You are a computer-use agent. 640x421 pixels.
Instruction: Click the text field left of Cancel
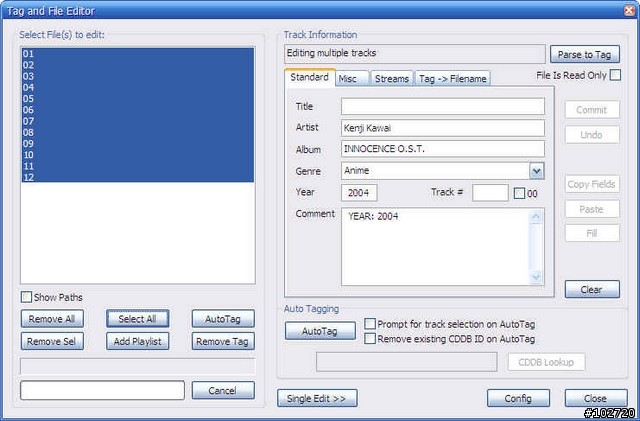click(x=102, y=390)
